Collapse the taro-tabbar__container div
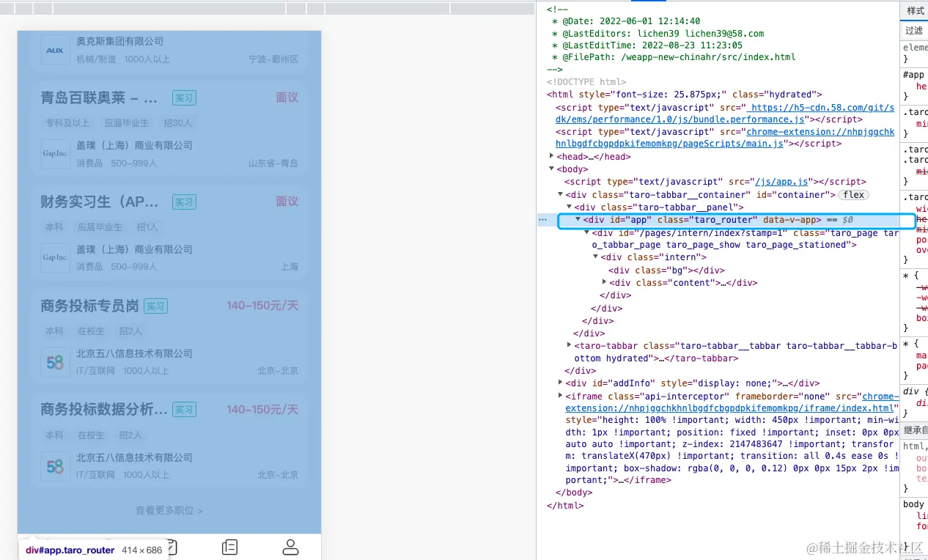 [561, 195]
